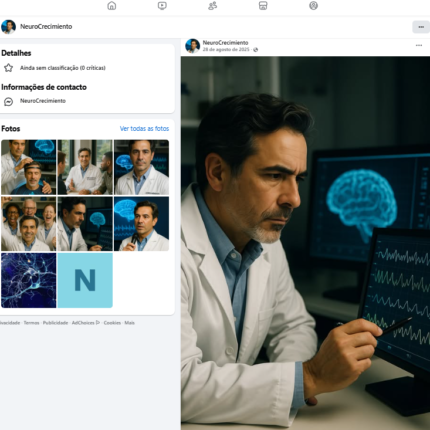Open the laughing group of doctors thumbnail
This screenshot has height=430, width=430.
(29, 224)
